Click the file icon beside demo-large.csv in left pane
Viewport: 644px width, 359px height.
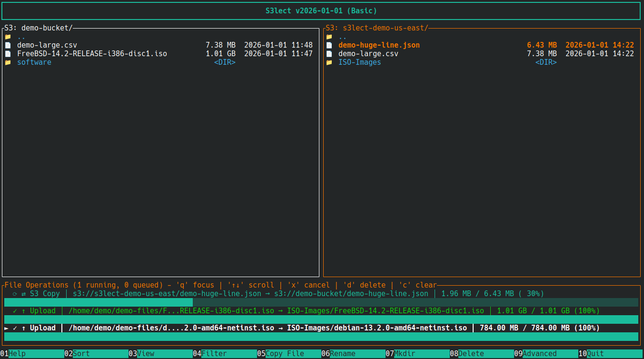pyautogui.click(x=7, y=45)
